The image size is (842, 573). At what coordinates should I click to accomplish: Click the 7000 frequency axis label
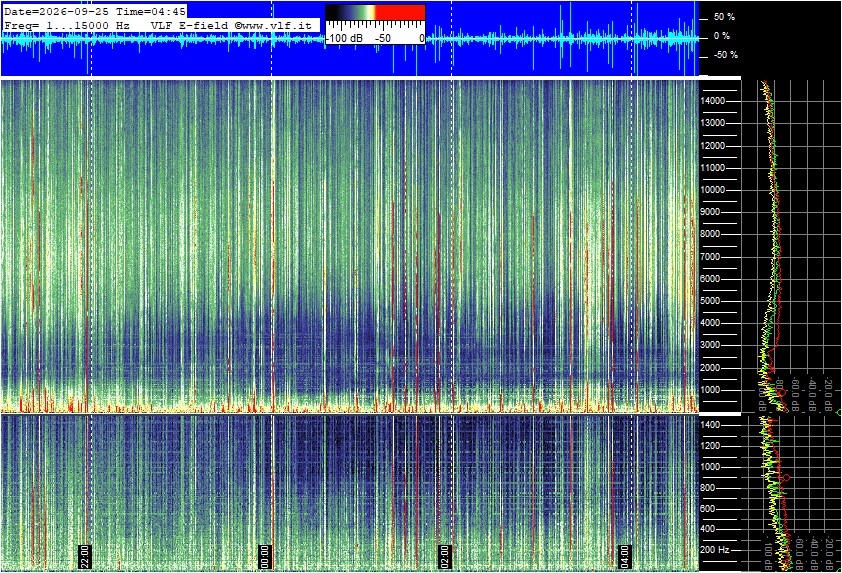710,257
